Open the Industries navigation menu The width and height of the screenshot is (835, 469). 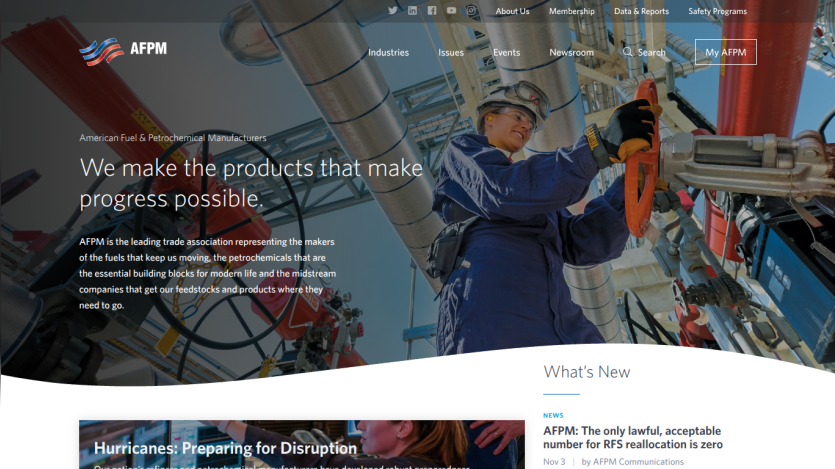click(388, 53)
